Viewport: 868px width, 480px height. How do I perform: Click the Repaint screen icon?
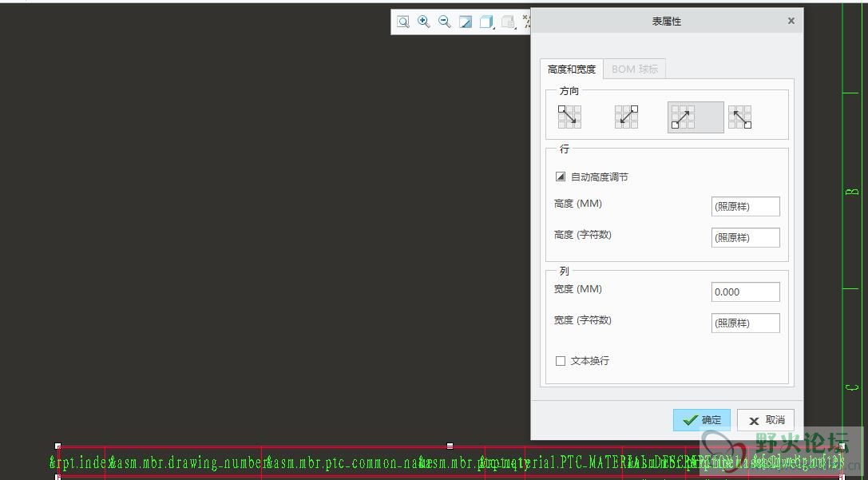[466, 22]
